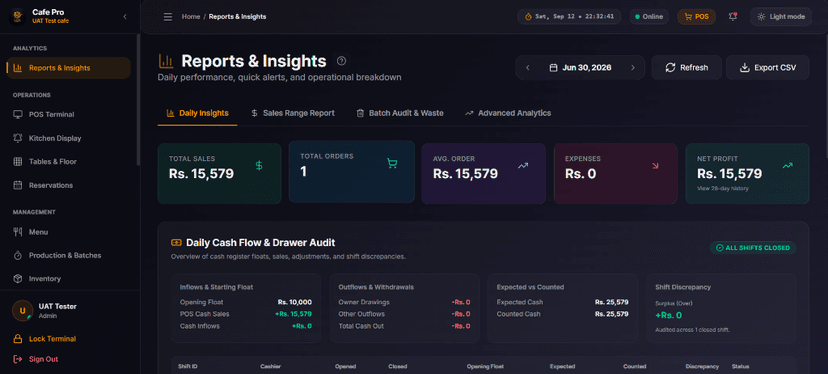Click the cash icon beside Daily Cash Flow
Screen dimensions: 828x374
(x=176, y=242)
